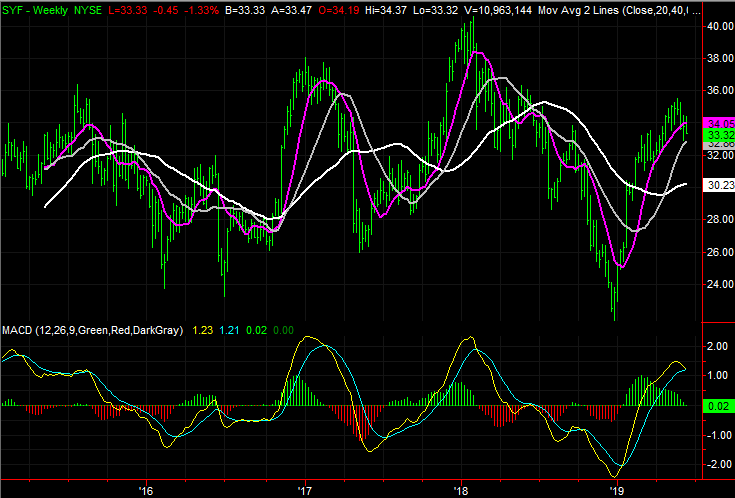Image resolution: width=735 pixels, height=498 pixels.
Task: Click the cyan 1.21 signal value
Action: [x=229, y=328]
